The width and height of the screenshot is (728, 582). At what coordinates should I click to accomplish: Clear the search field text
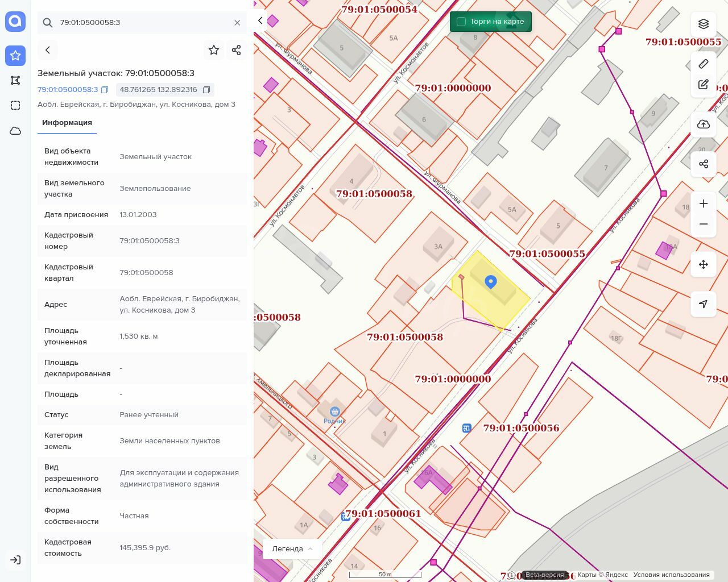point(237,23)
